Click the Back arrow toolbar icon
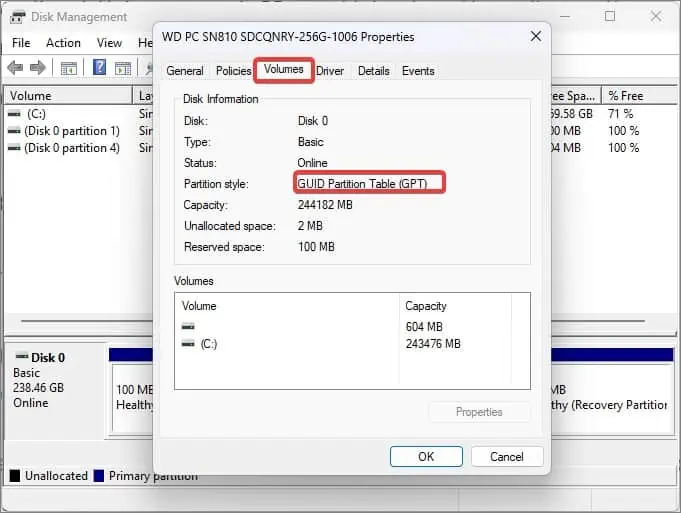This screenshot has height=513, width=681. click(x=15, y=68)
